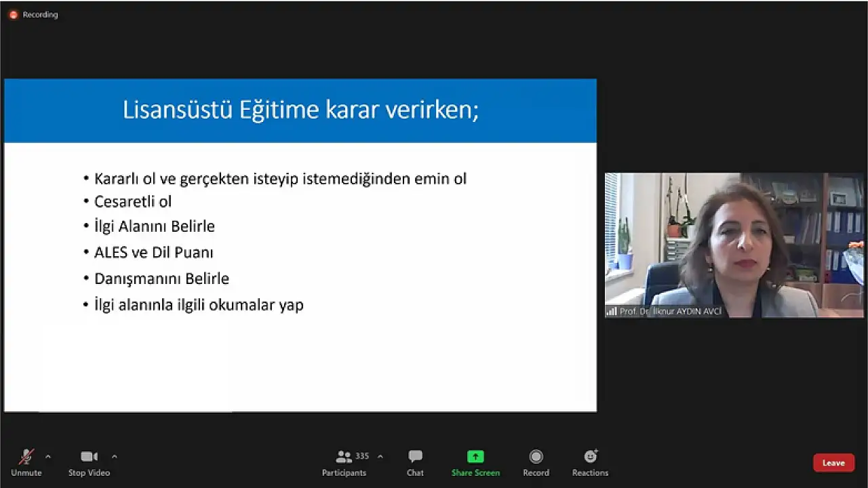Viewport: 868px width, 488px height.
Task: Click the signal strength bars icon
Action: 612,312
